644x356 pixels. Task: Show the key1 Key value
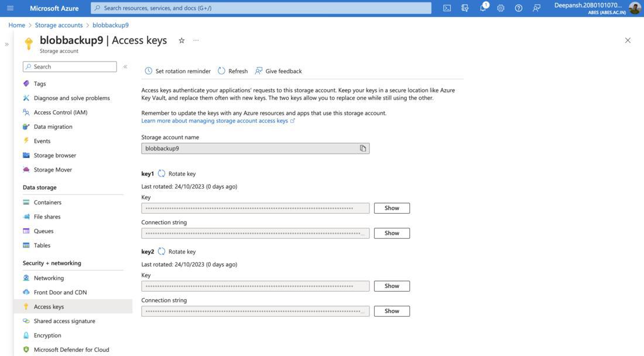click(392, 208)
